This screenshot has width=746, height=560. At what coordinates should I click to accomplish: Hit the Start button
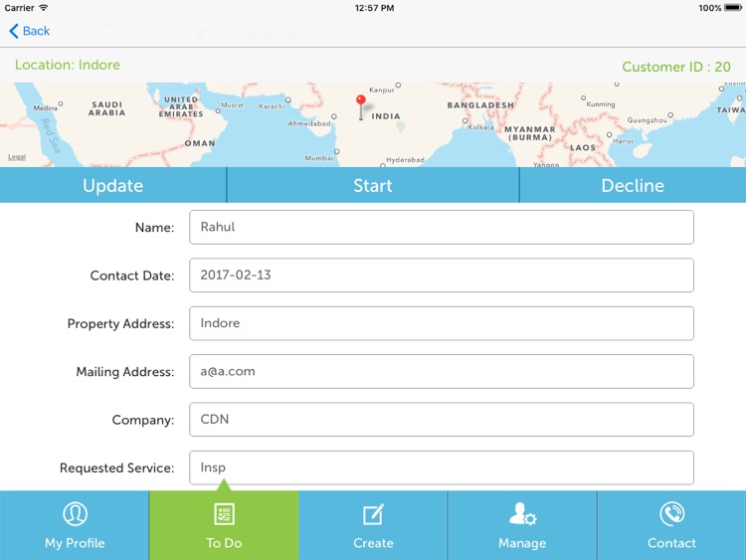(373, 185)
